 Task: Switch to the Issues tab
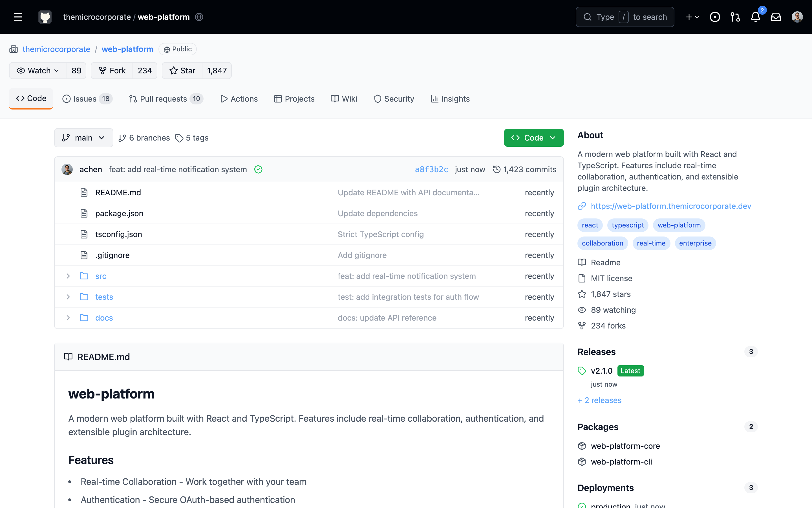click(x=87, y=99)
